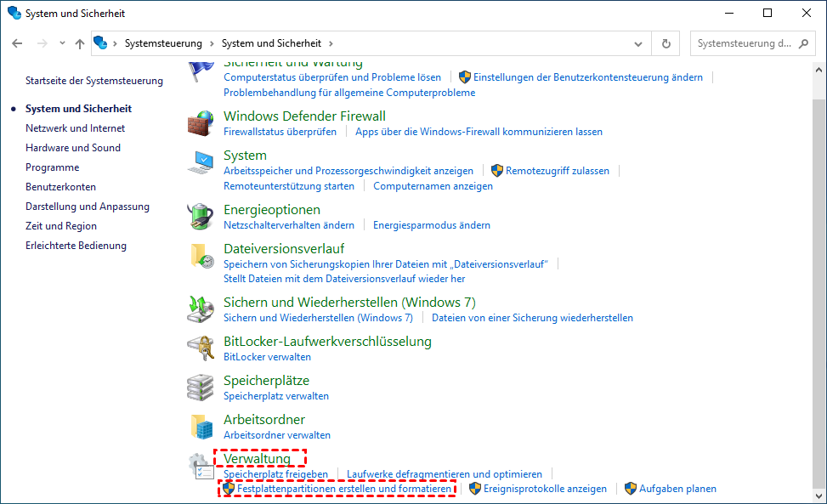827x504 pixels.
Task: Click the Dateiversionsverlauf folder clock icon
Action: pos(202,256)
